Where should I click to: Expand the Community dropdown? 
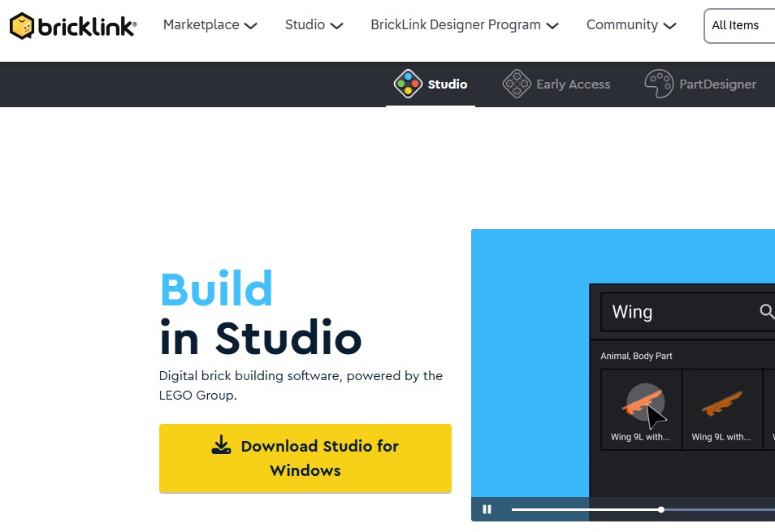point(631,24)
